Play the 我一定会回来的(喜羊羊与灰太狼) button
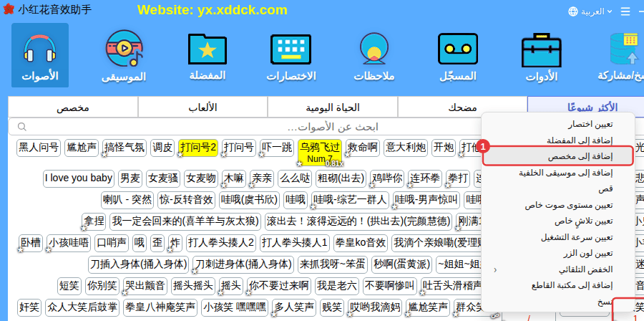644x321 pixels. pos(185,222)
